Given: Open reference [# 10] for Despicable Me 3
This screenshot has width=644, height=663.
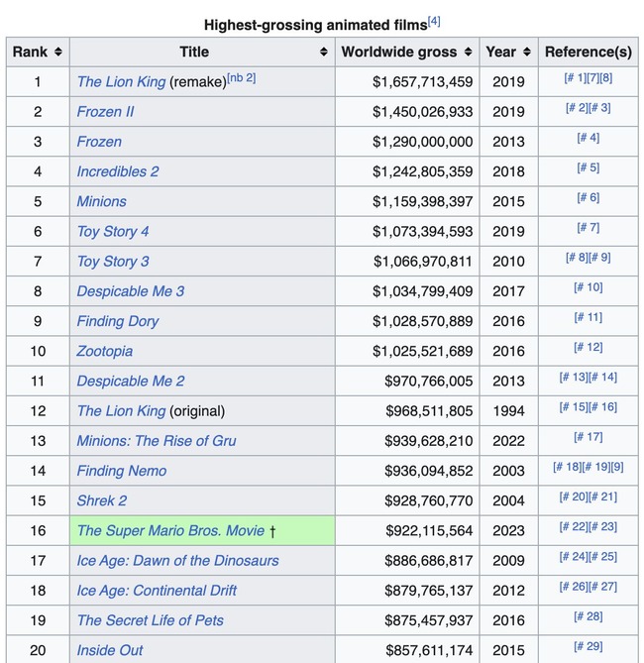Looking at the screenshot, I should point(589,287).
